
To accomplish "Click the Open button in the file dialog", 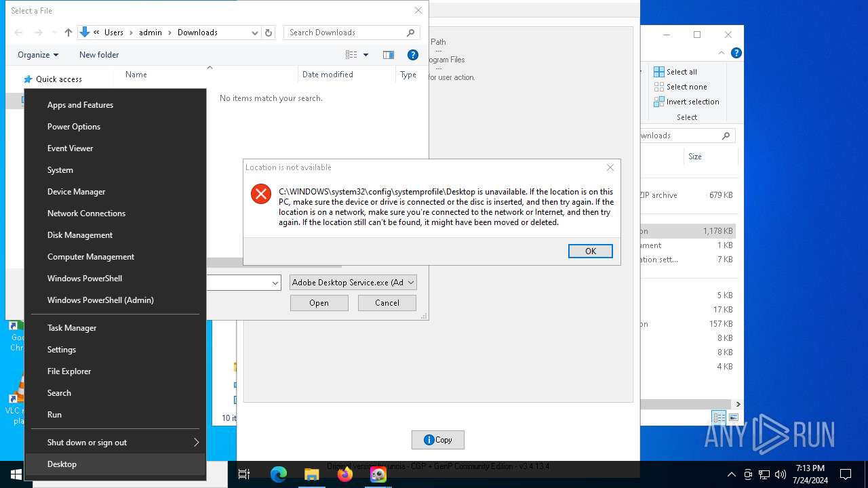I will (319, 303).
